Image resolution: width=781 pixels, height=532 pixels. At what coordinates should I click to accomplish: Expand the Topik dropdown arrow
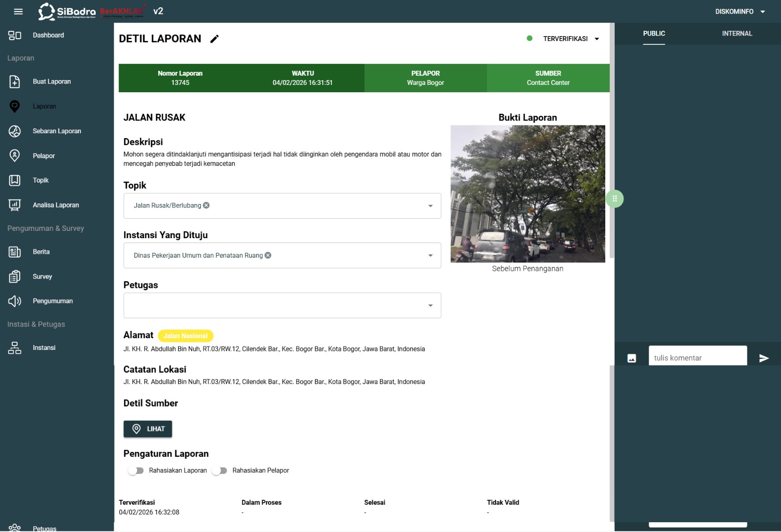click(x=430, y=206)
